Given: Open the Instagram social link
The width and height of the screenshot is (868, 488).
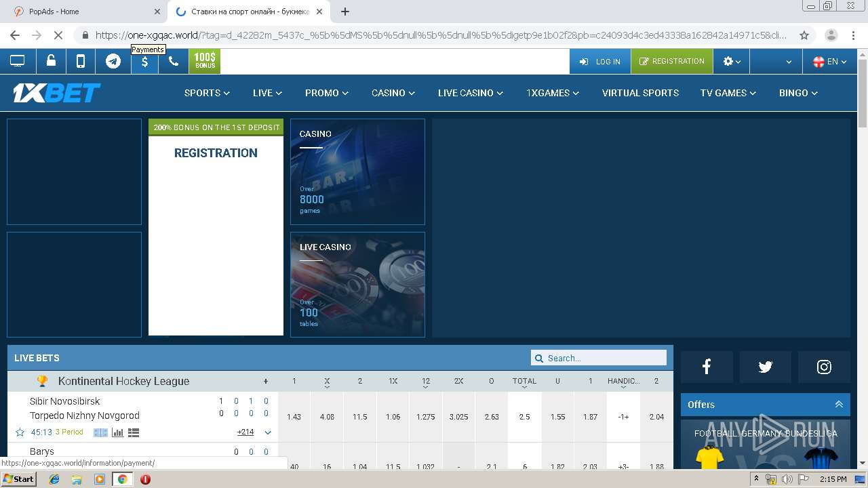Looking at the screenshot, I should click(x=824, y=367).
